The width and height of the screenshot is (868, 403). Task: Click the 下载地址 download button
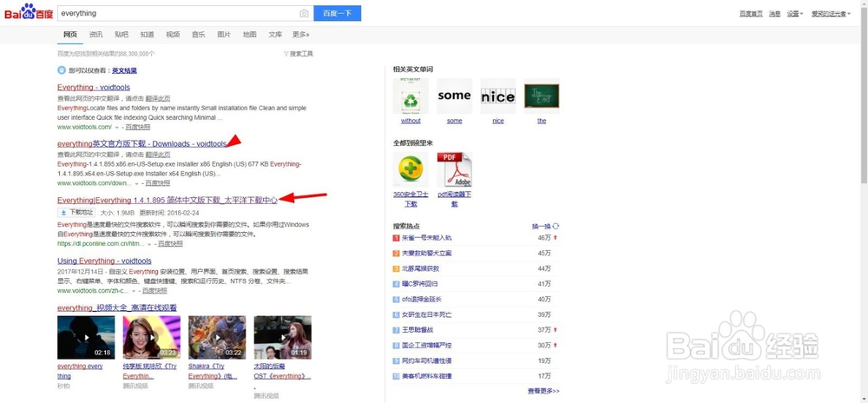click(76, 213)
